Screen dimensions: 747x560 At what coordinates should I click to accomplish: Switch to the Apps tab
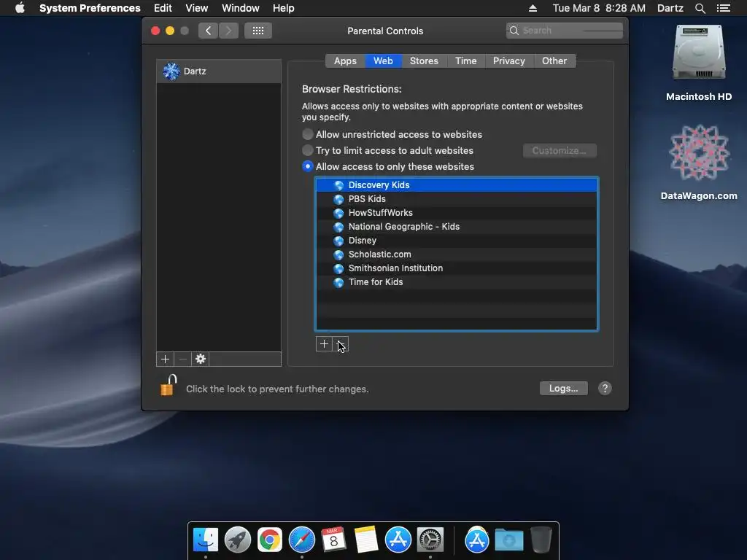345,61
